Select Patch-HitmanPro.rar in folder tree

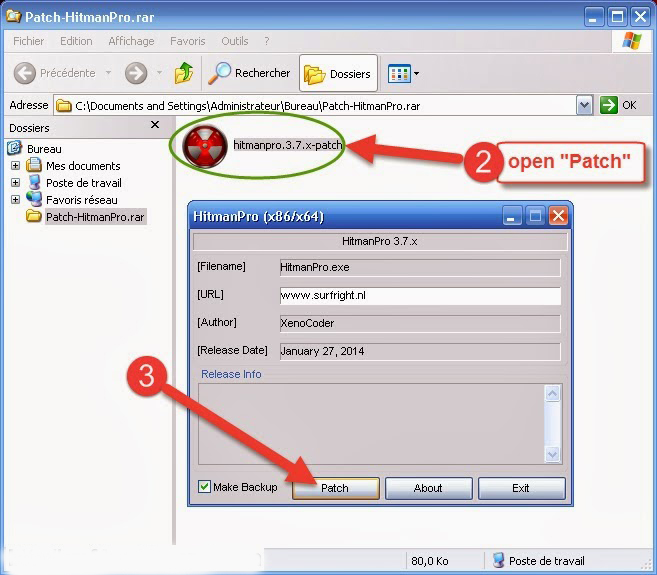(95, 217)
